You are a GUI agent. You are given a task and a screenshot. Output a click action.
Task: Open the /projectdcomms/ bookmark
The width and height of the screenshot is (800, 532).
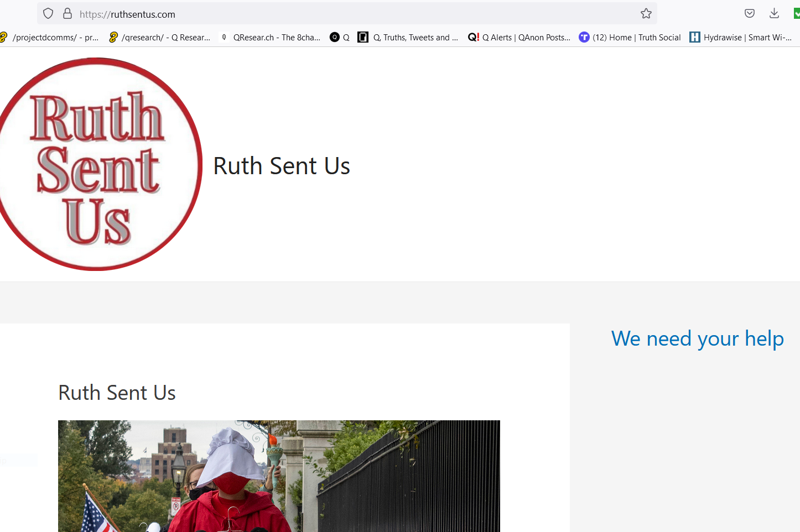(x=50, y=37)
